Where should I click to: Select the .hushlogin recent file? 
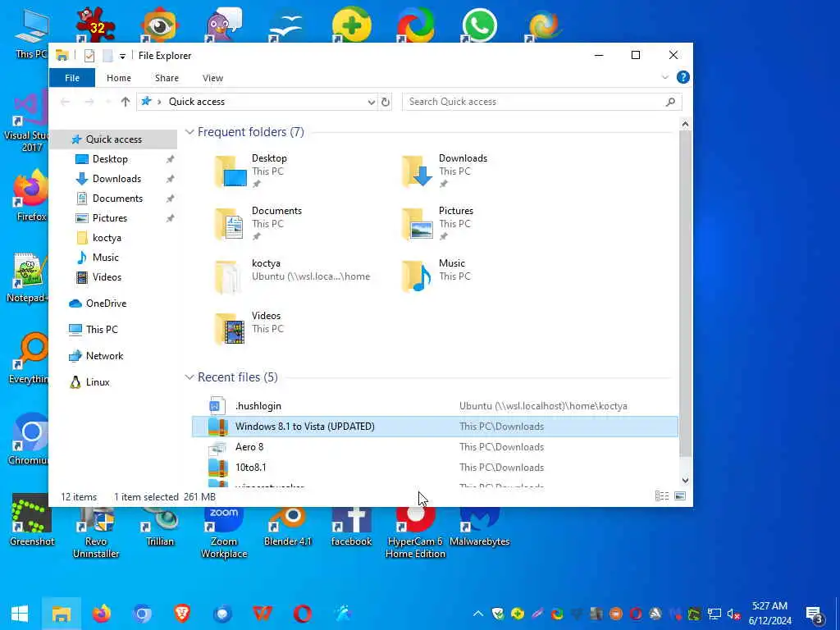(x=435, y=406)
